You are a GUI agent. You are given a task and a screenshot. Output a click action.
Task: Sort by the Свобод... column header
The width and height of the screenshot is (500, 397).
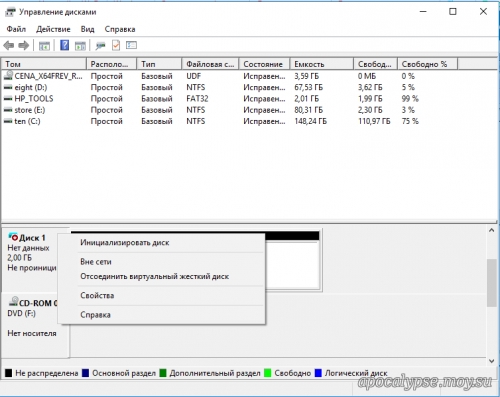(x=375, y=64)
